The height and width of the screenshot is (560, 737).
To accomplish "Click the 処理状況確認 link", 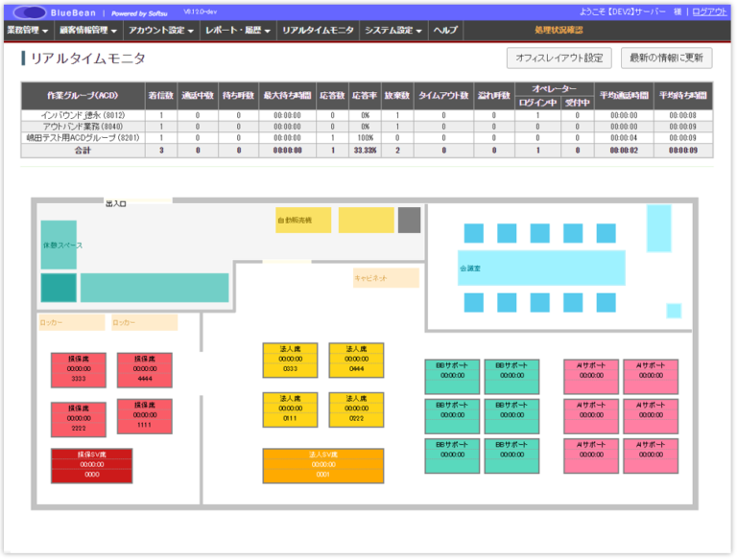I will tap(558, 31).
